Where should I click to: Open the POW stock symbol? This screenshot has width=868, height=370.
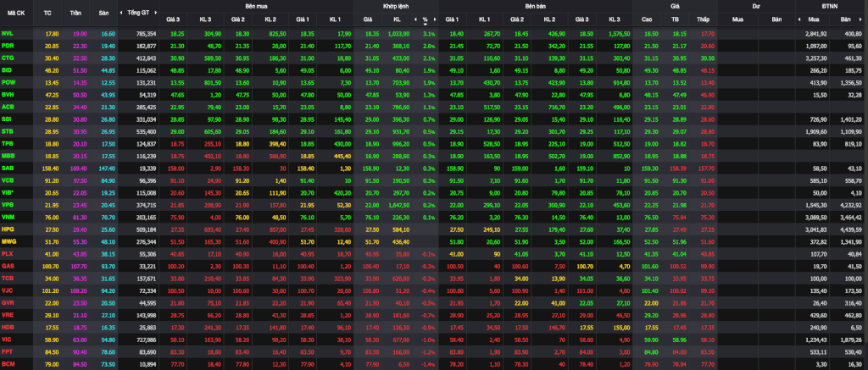click(8, 82)
